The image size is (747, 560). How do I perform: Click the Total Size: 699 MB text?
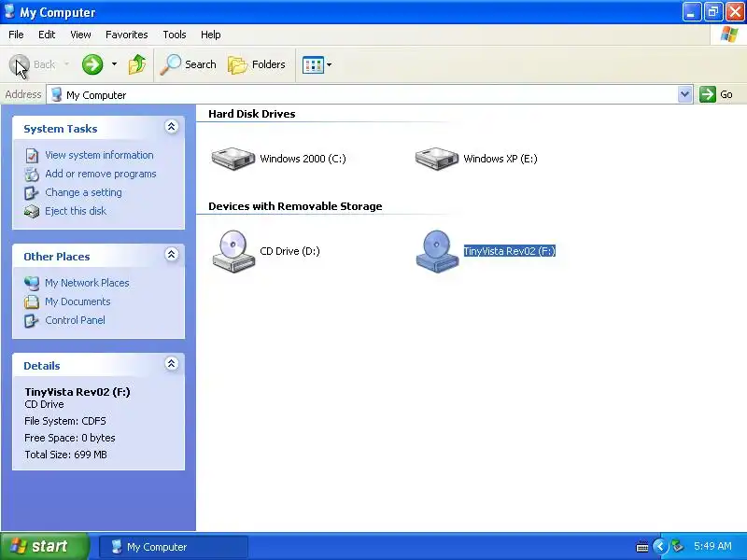tap(65, 455)
